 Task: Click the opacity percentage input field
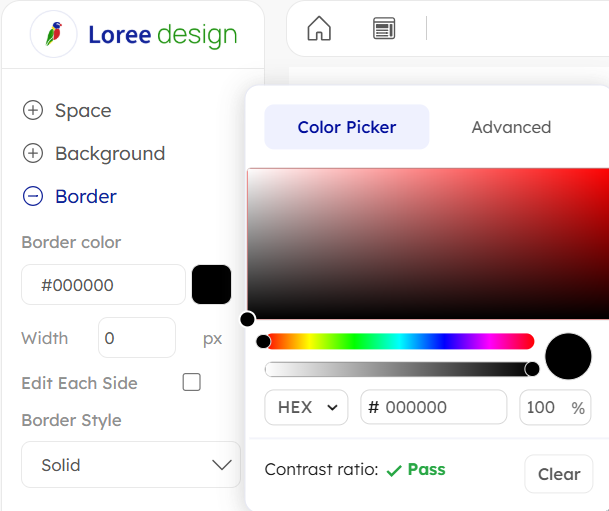pos(544,407)
